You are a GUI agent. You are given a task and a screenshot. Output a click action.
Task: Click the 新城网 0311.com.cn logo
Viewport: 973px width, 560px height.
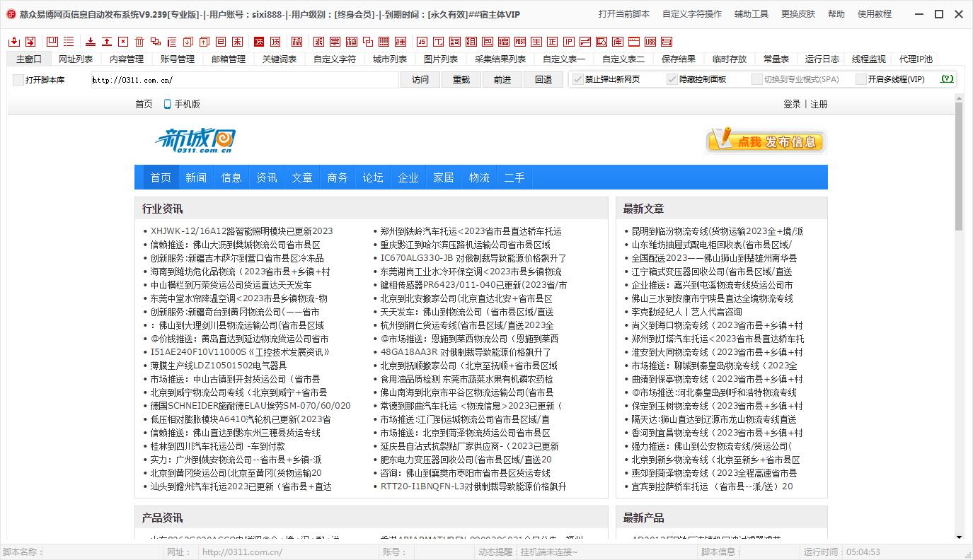point(195,140)
